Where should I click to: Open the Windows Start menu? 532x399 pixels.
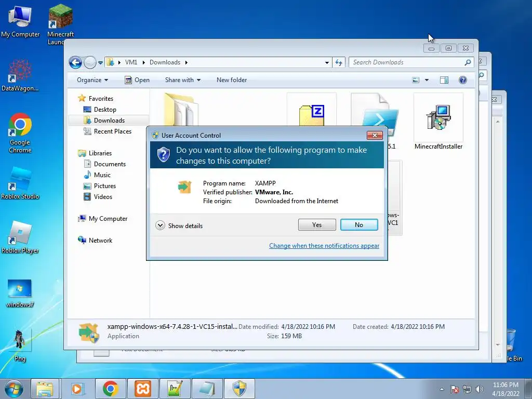click(x=14, y=389)
